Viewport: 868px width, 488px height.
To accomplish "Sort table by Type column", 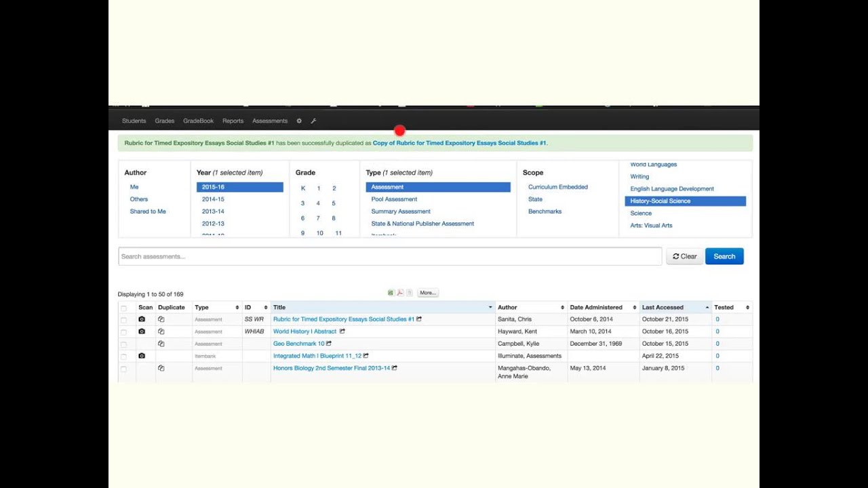I will click(217, 307).
